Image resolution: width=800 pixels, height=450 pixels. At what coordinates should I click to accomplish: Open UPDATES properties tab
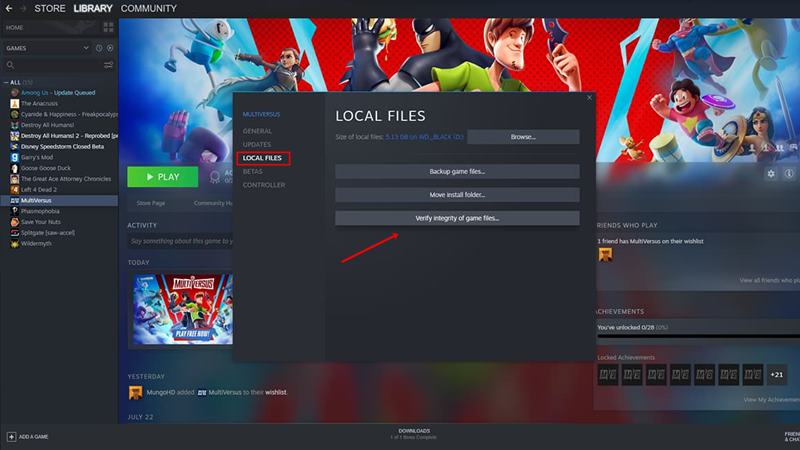coord(257,144)
